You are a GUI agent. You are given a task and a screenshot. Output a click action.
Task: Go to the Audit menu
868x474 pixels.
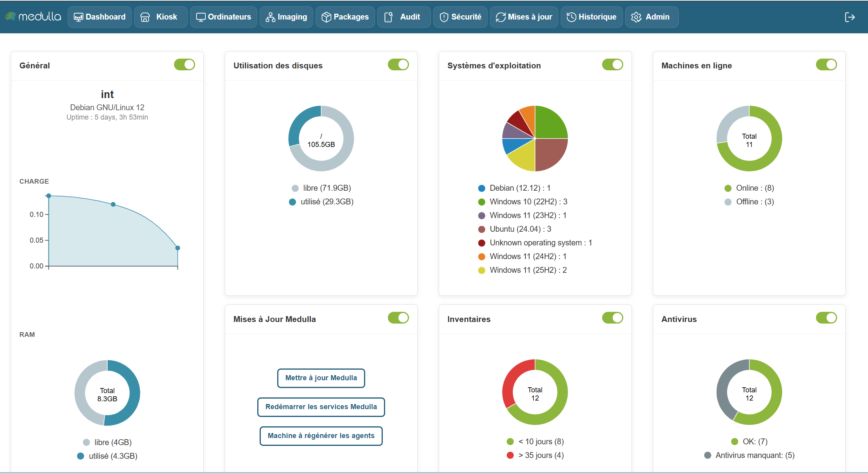[404, 17]
